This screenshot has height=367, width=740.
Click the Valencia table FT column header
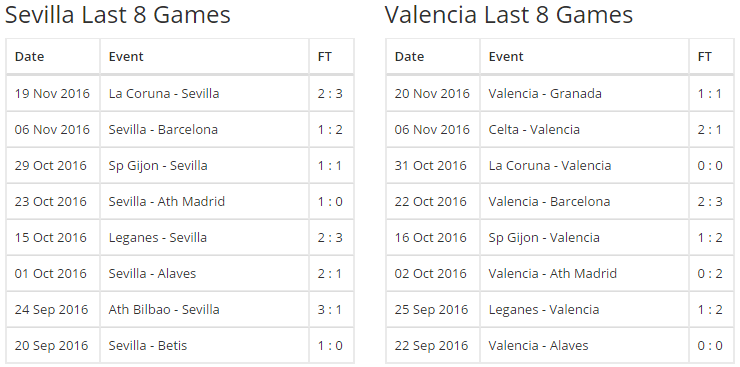tap(705, 57)
